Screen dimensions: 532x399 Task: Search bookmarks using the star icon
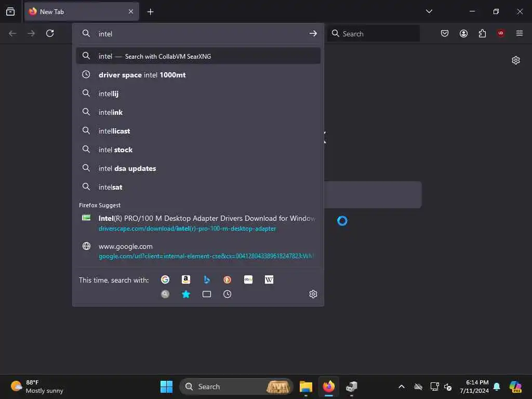click(186, 294)
